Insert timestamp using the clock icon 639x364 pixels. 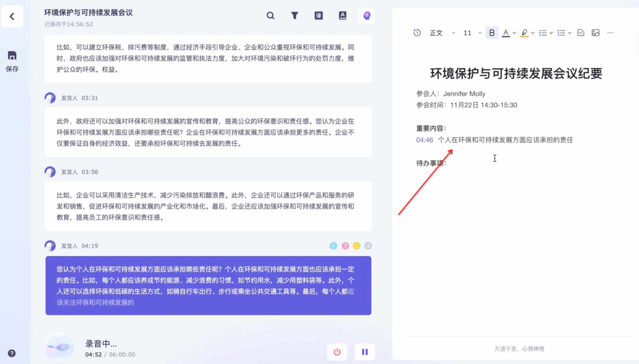point(417,33)
